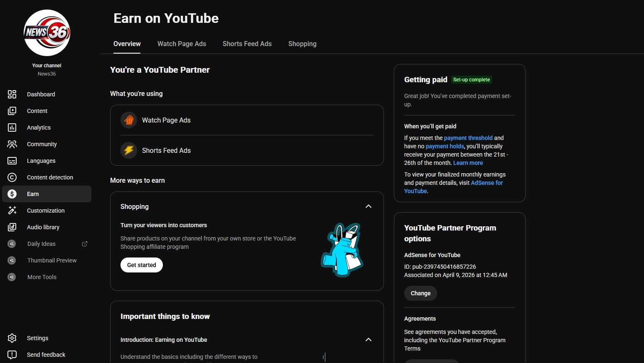644x363 pixels.
Task: Click the Content detection copyright icon
Action: pyautogui.click(x=12, y=177)
